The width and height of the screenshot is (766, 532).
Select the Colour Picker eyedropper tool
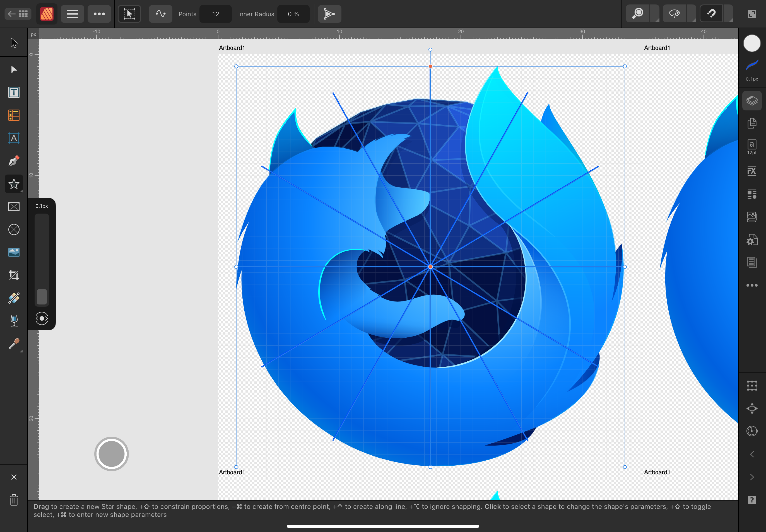[14, 344]
